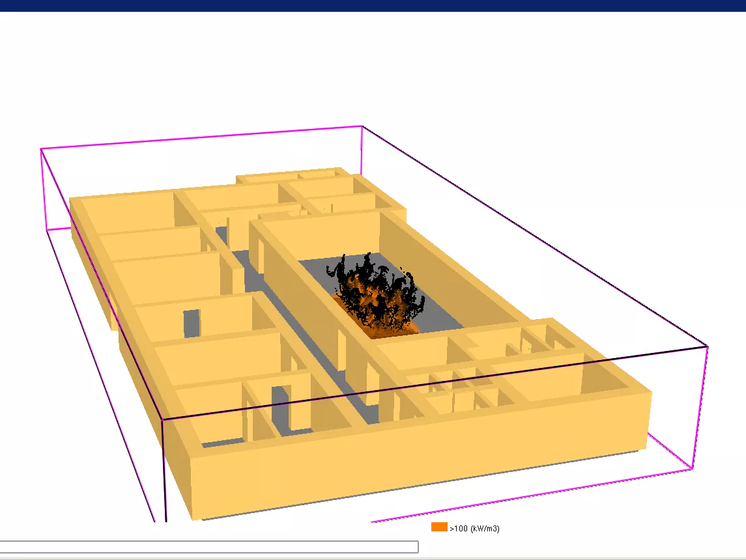Click the front top corner of the bounding box
Screen dimensions: 746x560
pos(163,419)
